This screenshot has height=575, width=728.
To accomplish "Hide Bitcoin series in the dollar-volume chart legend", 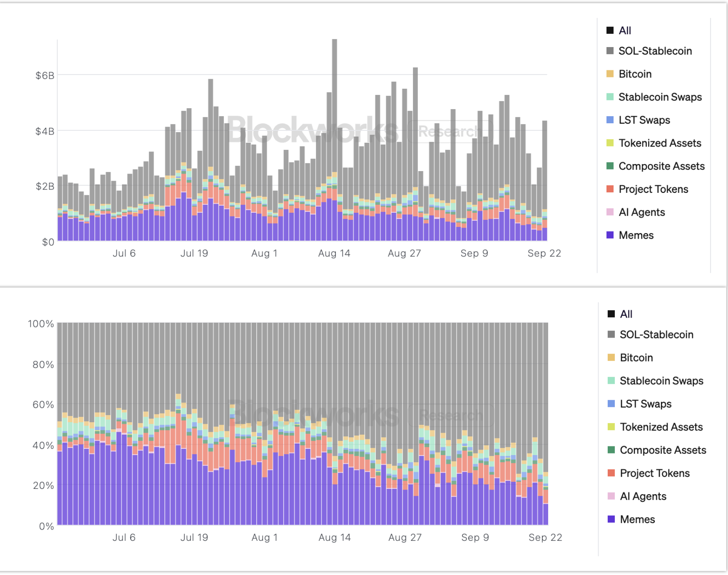I will point(635,74).
